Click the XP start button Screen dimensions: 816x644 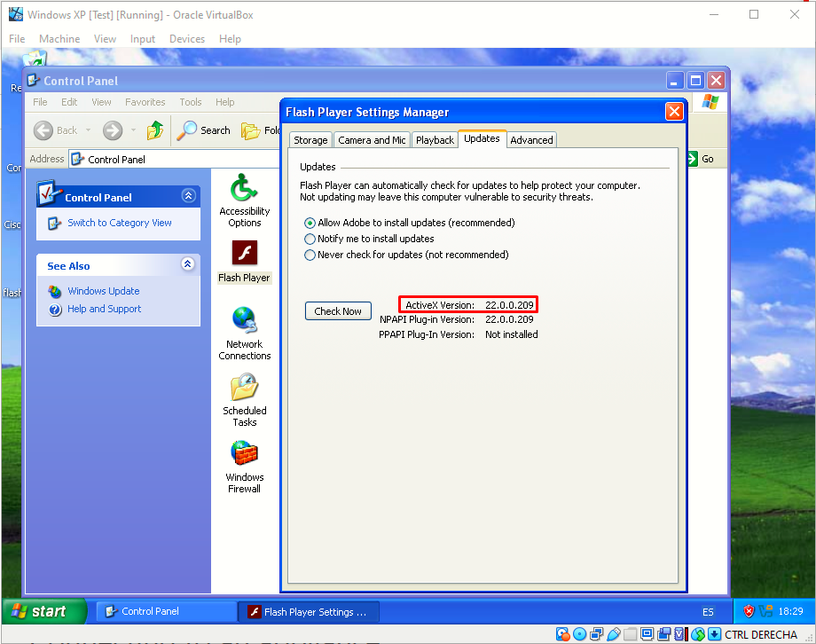coord(44,610)
